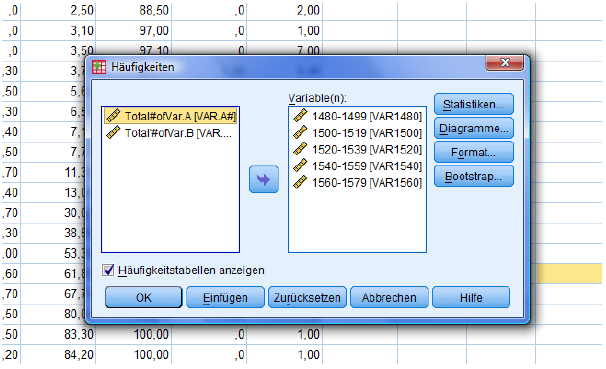
Task: Click the ruler icon beside Total'#ofVar.B
Action: tap(113, 133)
